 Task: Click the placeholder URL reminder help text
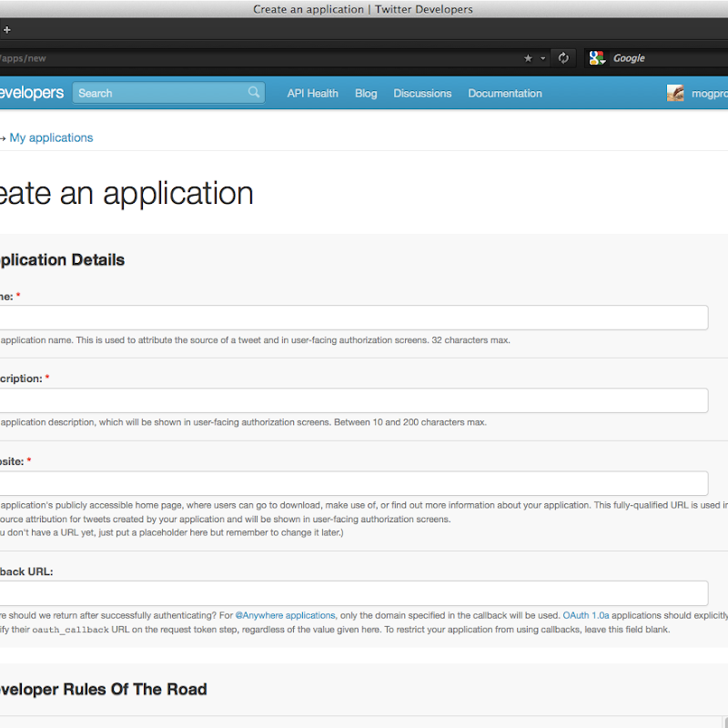point(172,532)
